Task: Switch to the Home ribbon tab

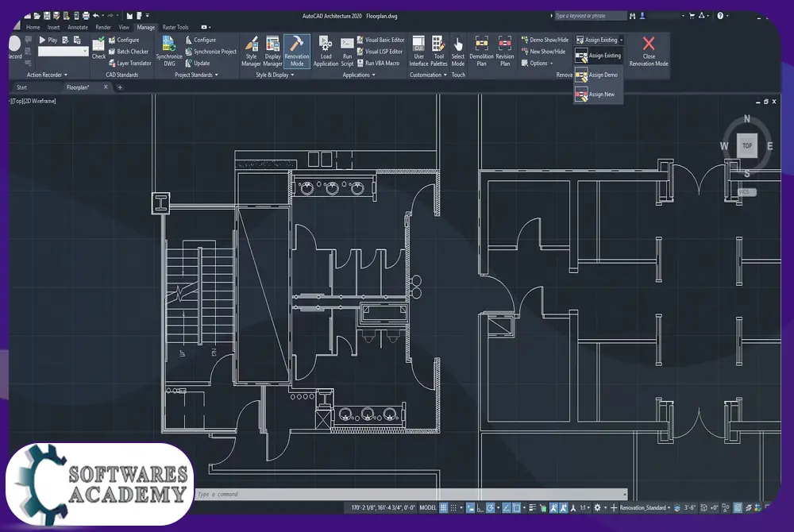Action: click(x=33, y=27)
